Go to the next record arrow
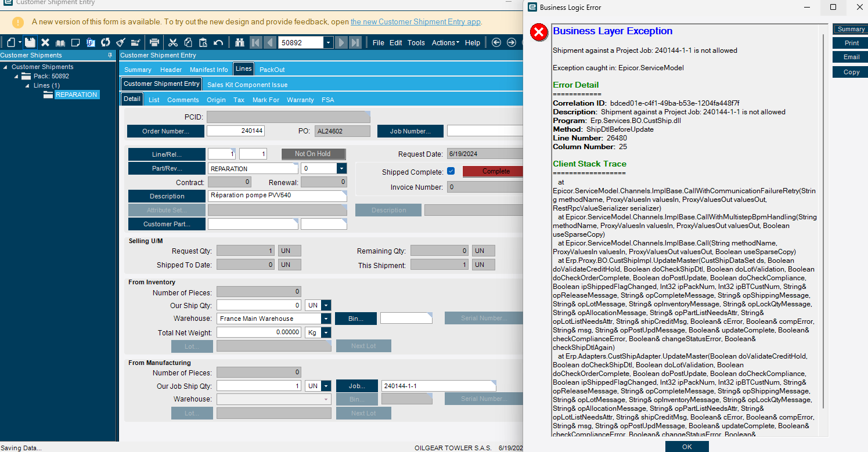The height and width of the screenshot is (452, 868). tap(341, 42)
